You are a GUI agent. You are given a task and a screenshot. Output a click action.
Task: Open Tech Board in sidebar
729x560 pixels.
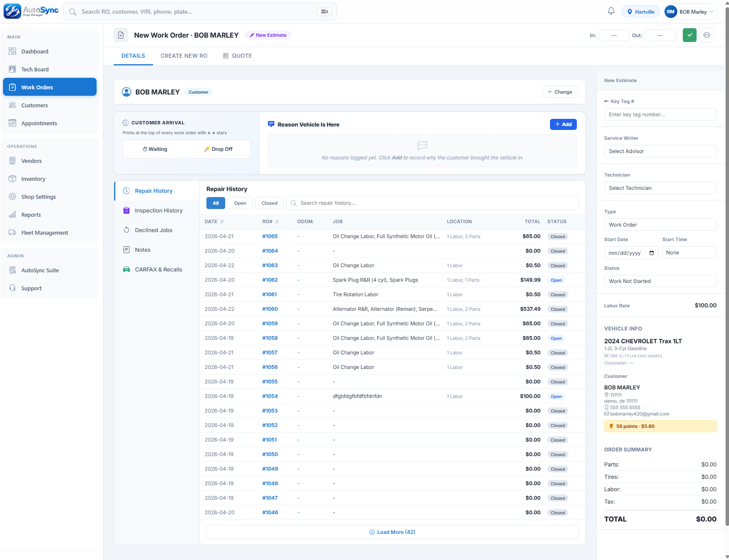click(50, 69)
